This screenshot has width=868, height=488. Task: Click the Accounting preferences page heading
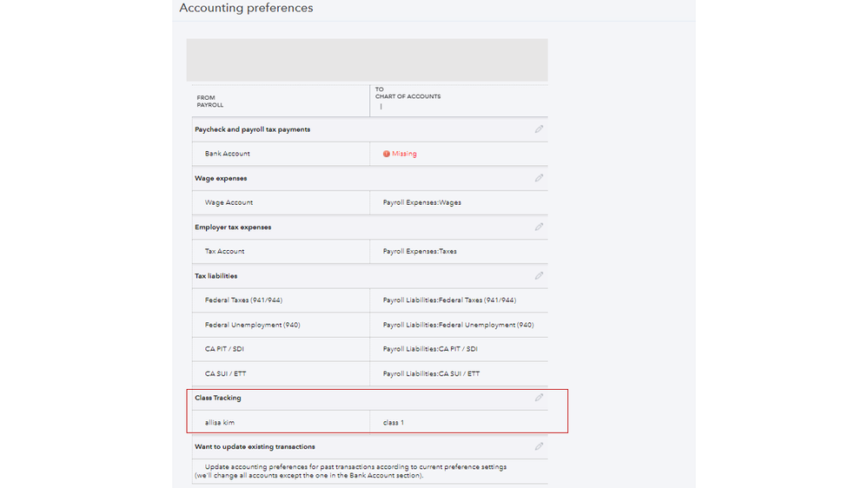pos(246,9)
